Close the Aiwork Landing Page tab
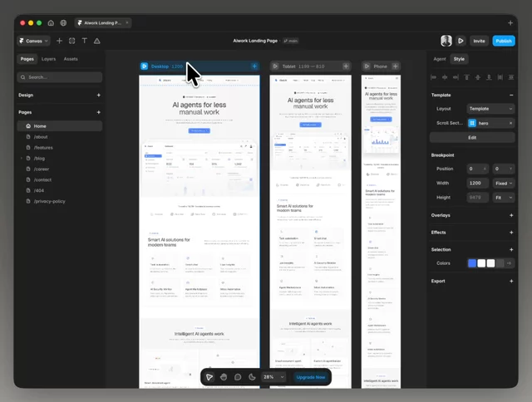 click(127, 22)
